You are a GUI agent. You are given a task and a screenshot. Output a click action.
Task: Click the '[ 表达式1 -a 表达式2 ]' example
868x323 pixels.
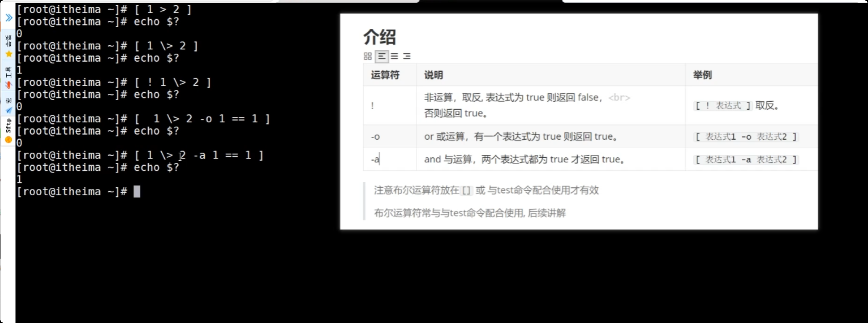[746, 160]
